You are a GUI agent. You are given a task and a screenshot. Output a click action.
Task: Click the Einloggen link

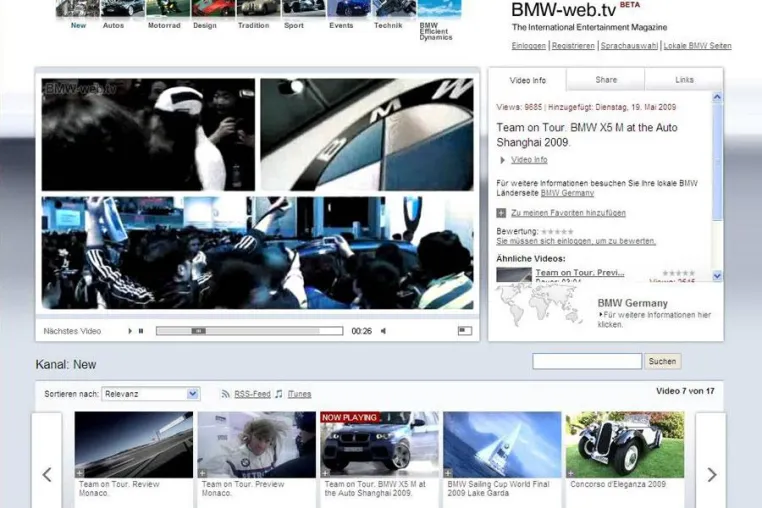pos(528,46)
